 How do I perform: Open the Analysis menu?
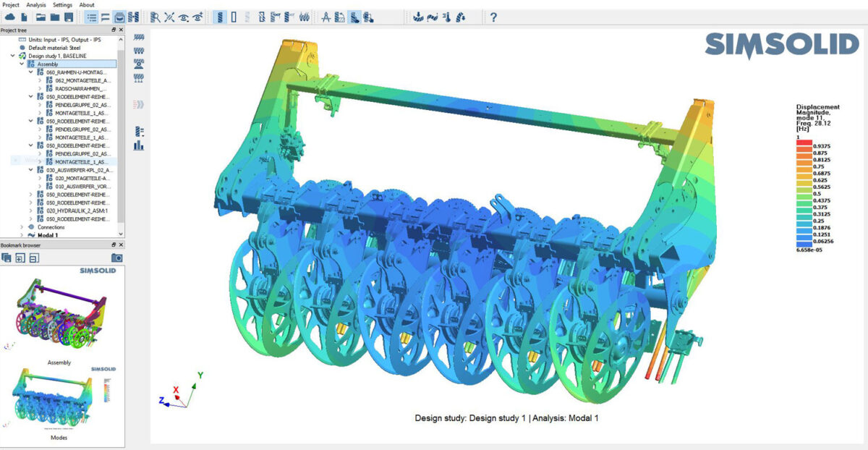click(x=36, y=4)
